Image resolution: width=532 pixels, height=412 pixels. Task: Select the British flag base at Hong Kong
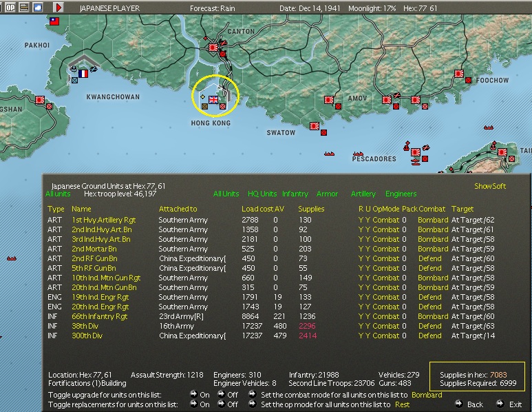click(x=213, y=101)
